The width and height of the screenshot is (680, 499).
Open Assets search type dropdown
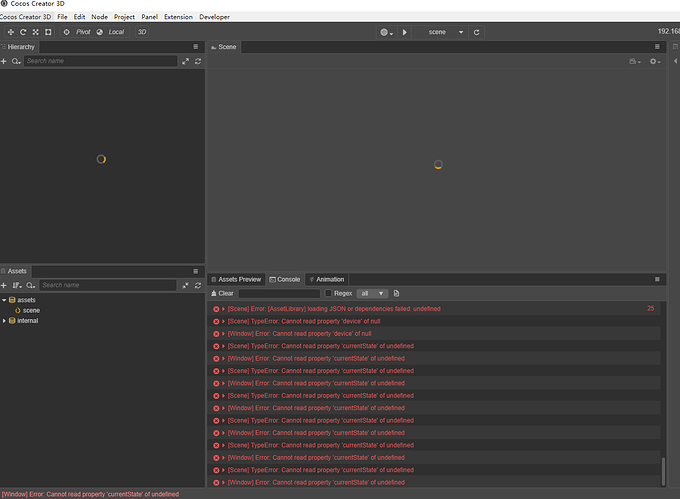[x=30, y=285]
